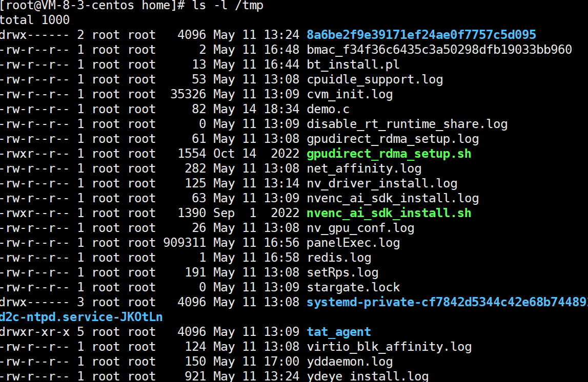Click the green gpudirect_rdma_setup.sh script name
Viewport: 588px width, 382px height.
[389, 154]
